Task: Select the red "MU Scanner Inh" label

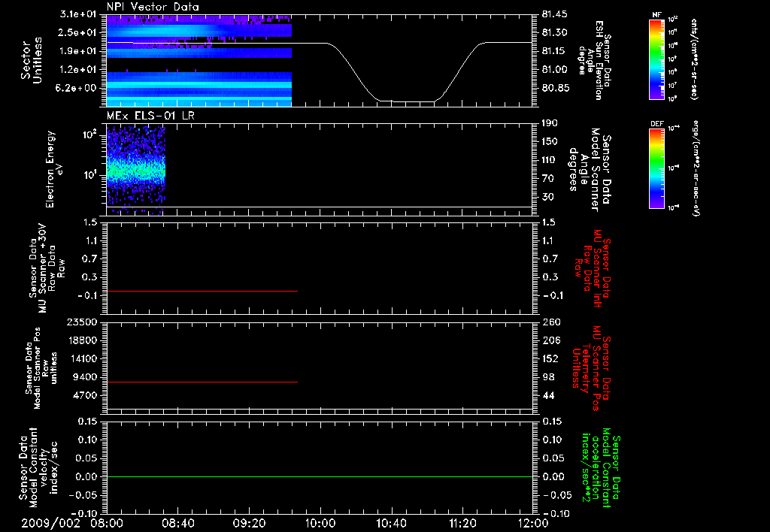Action: pyautogui.click(x=592, y=268)
